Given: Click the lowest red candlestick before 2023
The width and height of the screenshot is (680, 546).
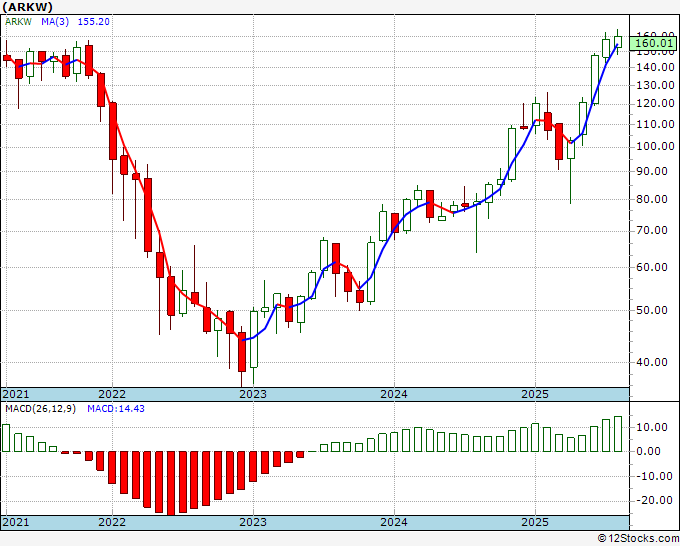Looking at the screenshot, I should pyautogui.click(x=242, y=352).
